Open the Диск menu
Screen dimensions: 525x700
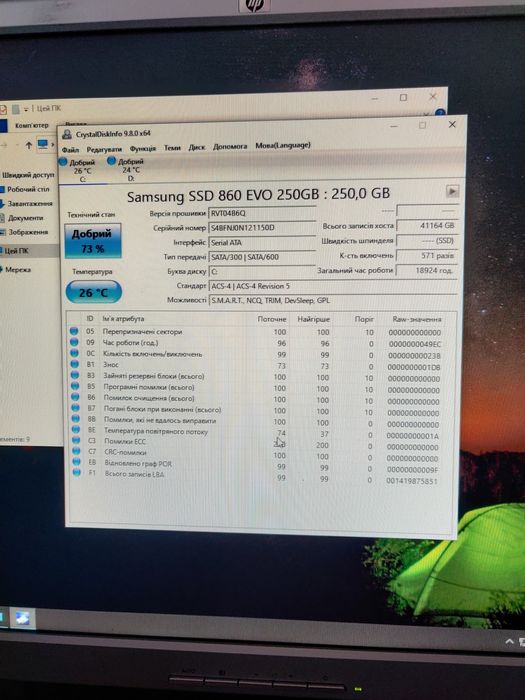coord(196,147)
